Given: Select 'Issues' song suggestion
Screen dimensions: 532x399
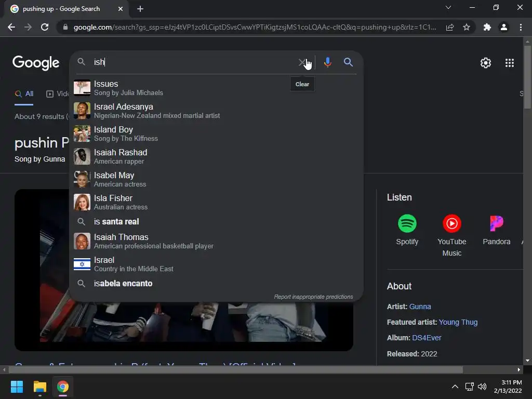Looking at the screenshot, I should pyautogui.click(x=217, y=88).
